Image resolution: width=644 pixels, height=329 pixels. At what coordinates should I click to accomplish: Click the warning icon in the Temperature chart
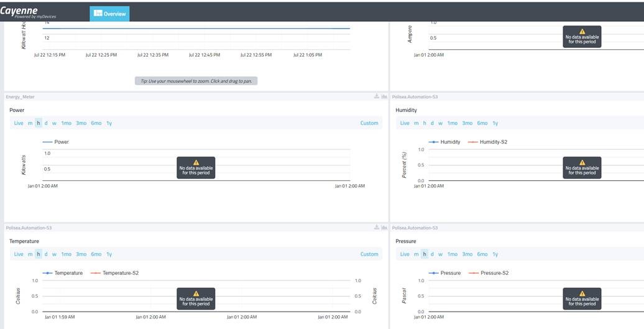[196, 294]
